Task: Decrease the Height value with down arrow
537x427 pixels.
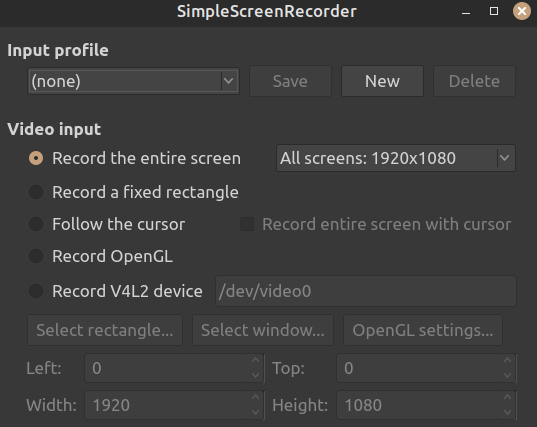Action: pos(508,412)
